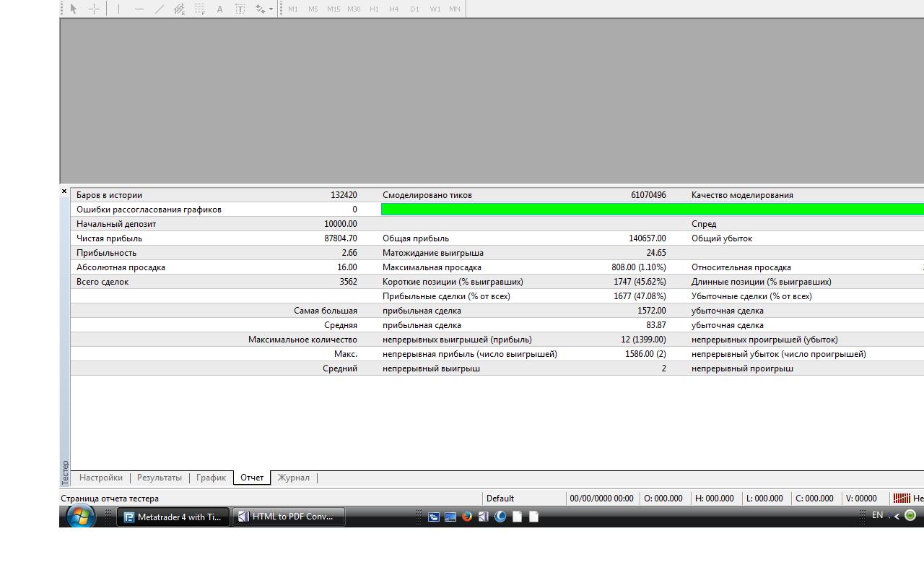Switch to HTML to PDF Converter window
This screenshot has width=924, height=578.
288,517
